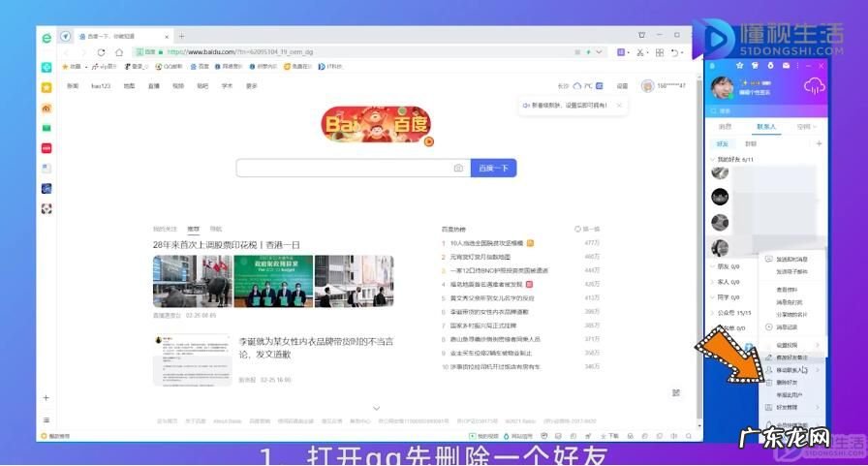
Task: Open the QQ邮箱 bookmark
Action: click(x=169, y=67)
